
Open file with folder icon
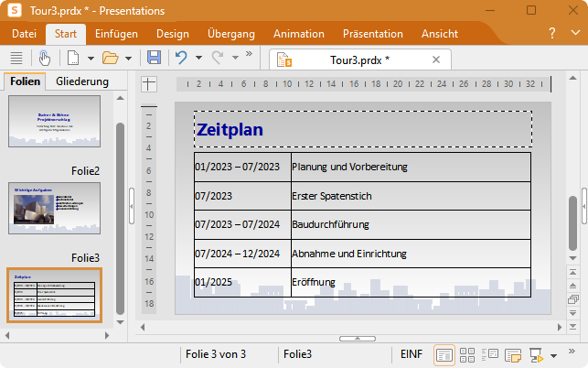tap(111, 58)
